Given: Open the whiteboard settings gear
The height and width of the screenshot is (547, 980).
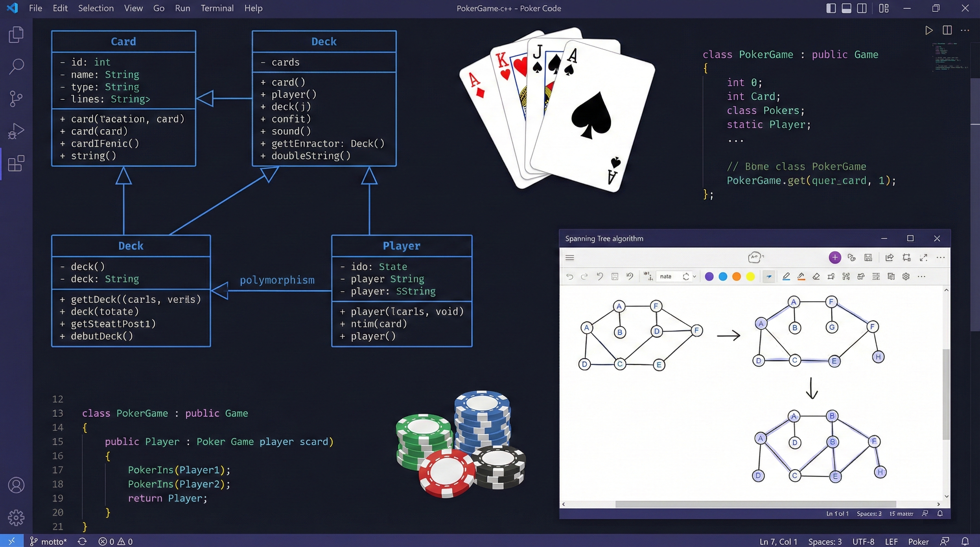Looking at the screenshot, I should tap(906, 277).
